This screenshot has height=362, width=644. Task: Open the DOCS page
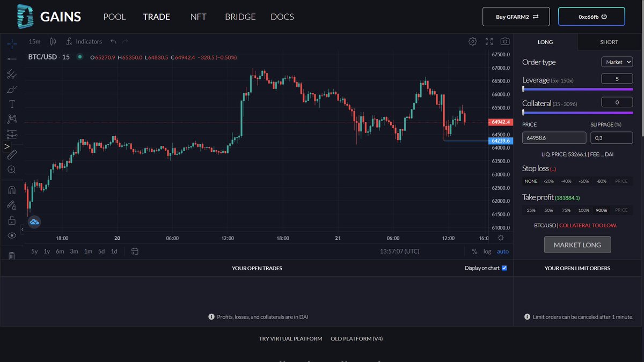coord(282,17)
